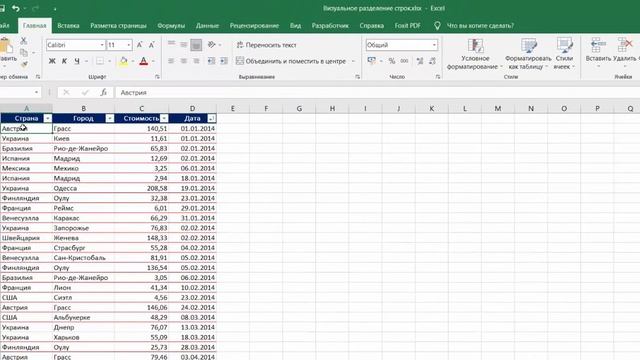Click the accounting currency format icon
The height and width of the screenshot is (360, 640).
click(x=371, y=61)
